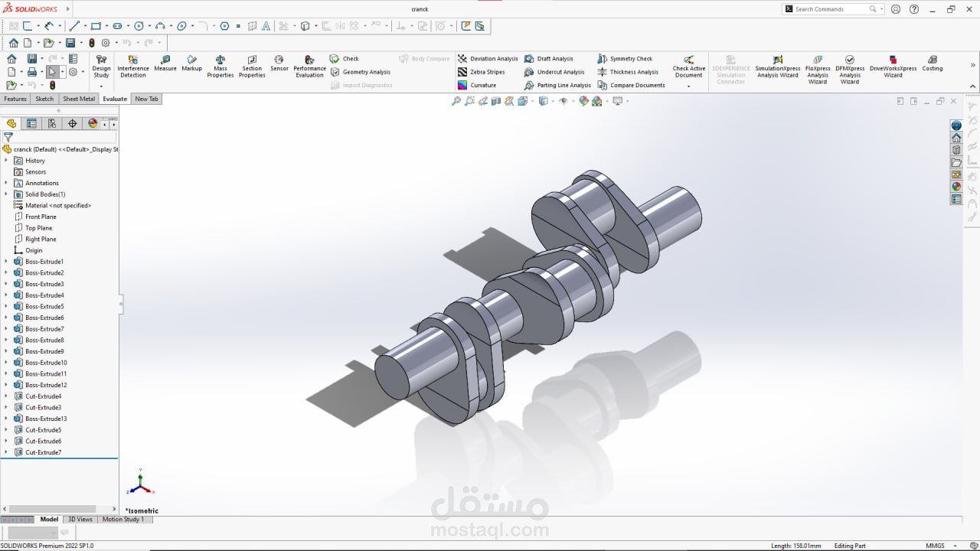Expand the Annotations node
Screen dimensions: 980x551
coord(6,183)
